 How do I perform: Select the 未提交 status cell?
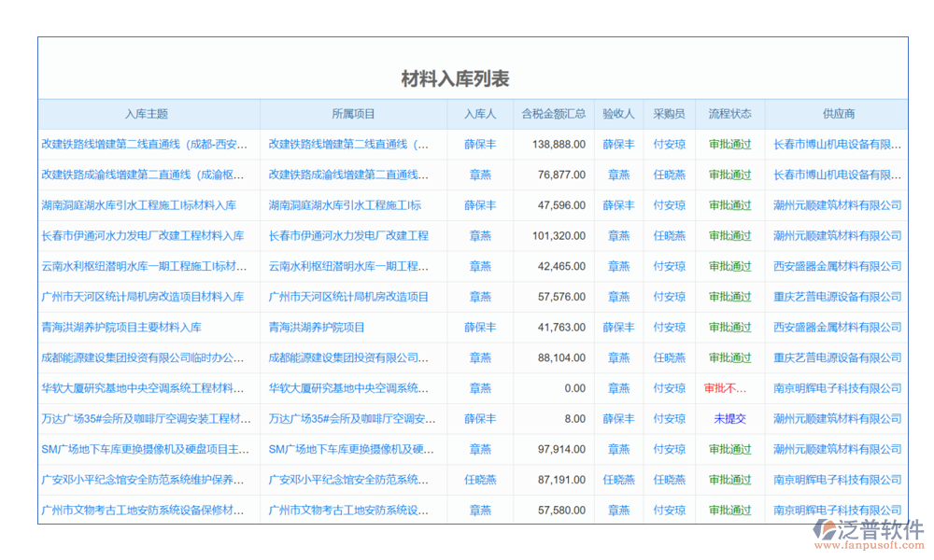(x=729, y=419)
